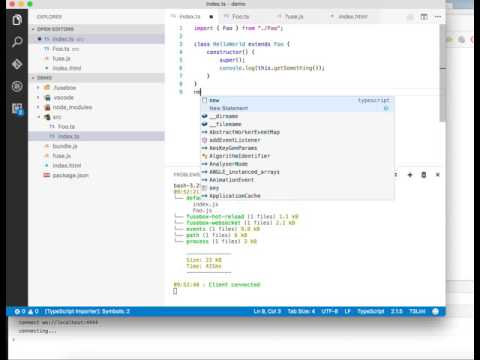The image size is (480, 360).
Task: Open index.ts under the src folder
Action: (97, 136)
